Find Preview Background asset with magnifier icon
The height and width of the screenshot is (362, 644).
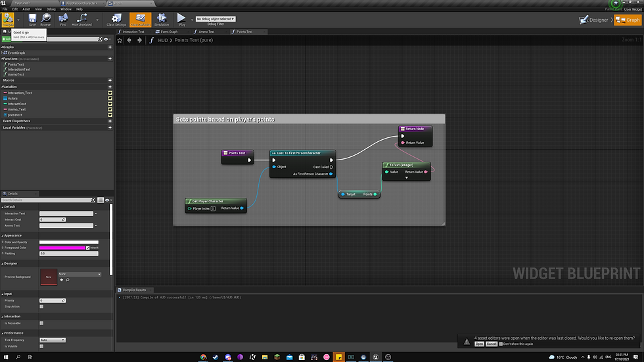[x=67, y=280]
